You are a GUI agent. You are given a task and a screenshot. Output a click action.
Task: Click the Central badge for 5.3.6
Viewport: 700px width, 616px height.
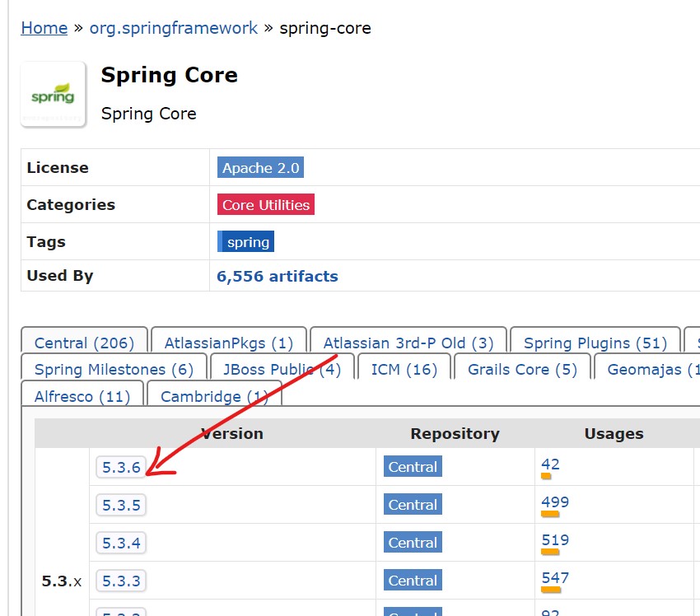413,466
